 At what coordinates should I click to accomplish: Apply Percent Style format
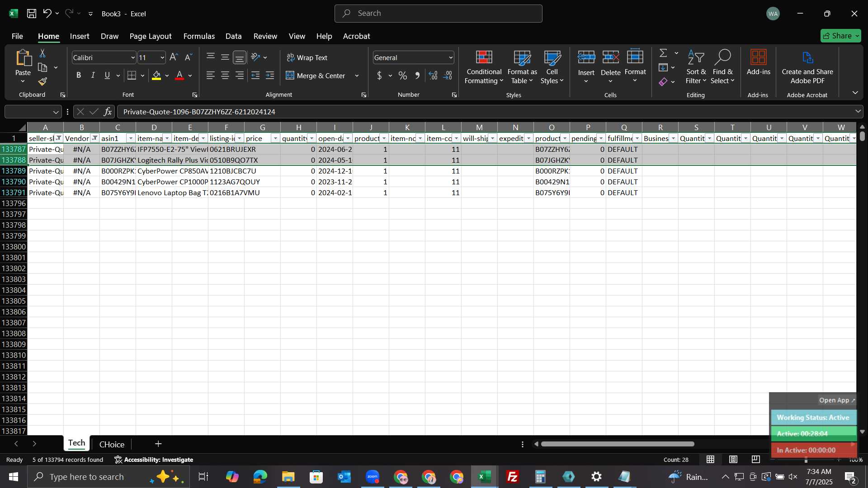click(403, 75)
